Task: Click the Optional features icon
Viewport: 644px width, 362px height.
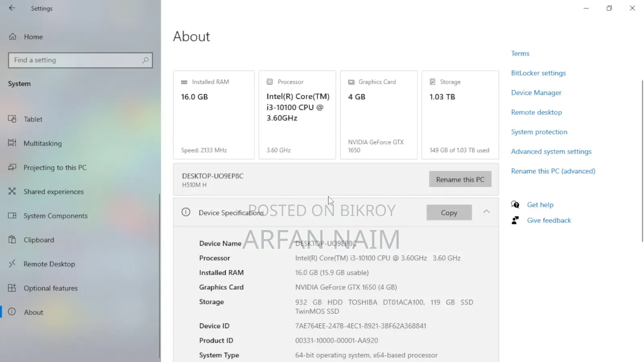Action: pyautogui.click(x=12, y=288)
